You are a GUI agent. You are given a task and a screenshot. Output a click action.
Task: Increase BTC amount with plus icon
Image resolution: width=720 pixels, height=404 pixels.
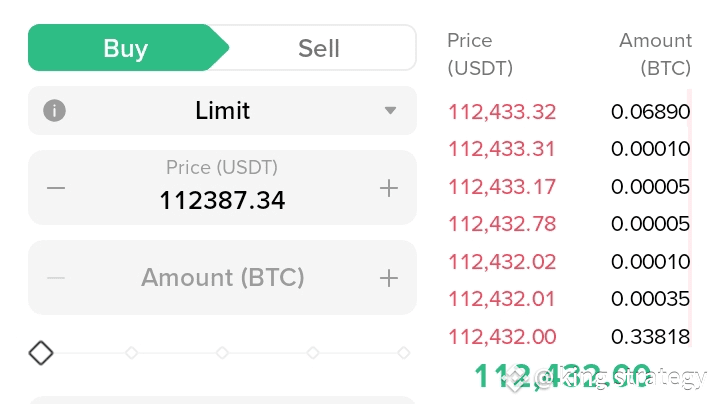pyautogui.click(x=388, y=278)
